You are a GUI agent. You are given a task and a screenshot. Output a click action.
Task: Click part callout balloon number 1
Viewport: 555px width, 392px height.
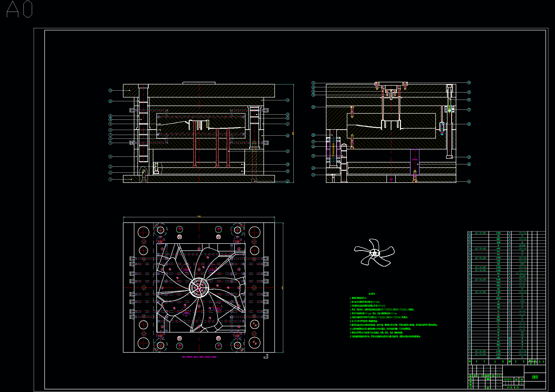(x=110, y=180)
